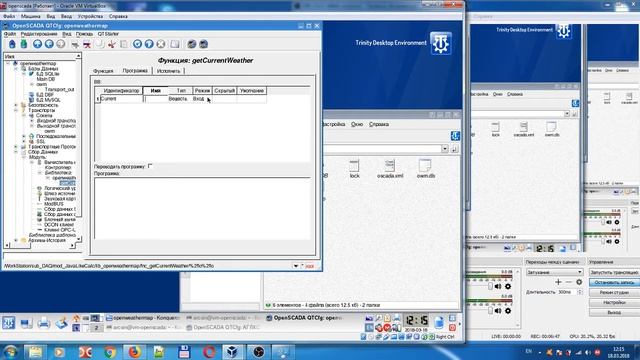Click the Back arrow navigation icon

point(49,44)
